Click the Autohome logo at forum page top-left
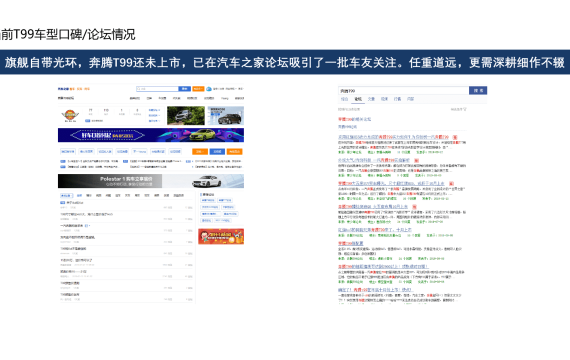The width and height of the screenshot is (570, 360). pos(64,89)
